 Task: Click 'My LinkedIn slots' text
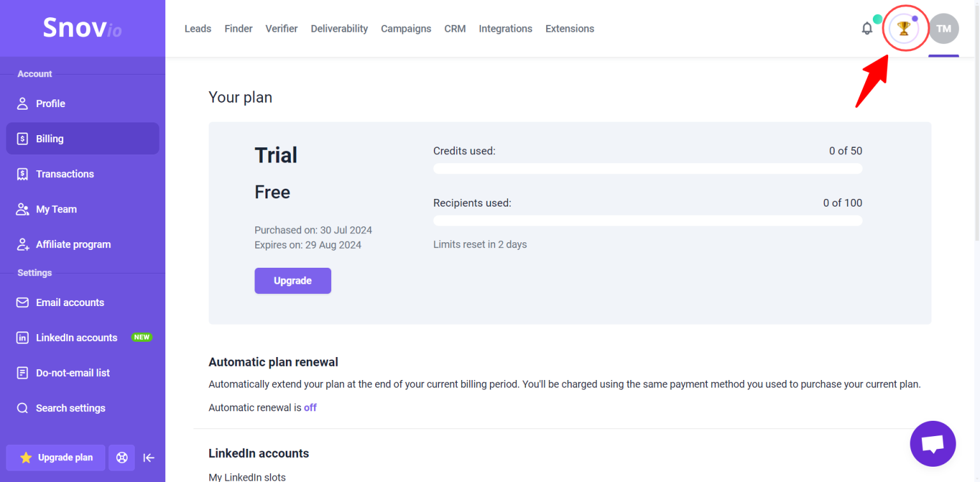click(247, 477)
